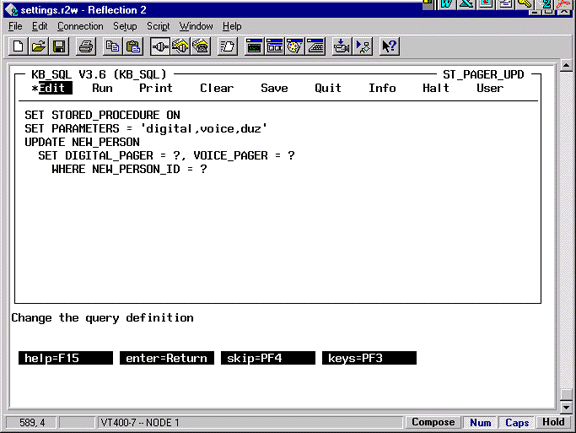Open the Help menu
This screenshot has width=576, height=433.
coord(232,26)
